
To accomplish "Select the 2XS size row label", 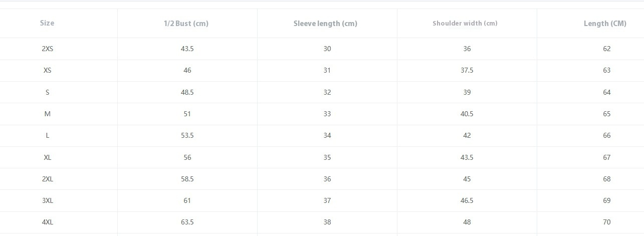I will point(47,49).
